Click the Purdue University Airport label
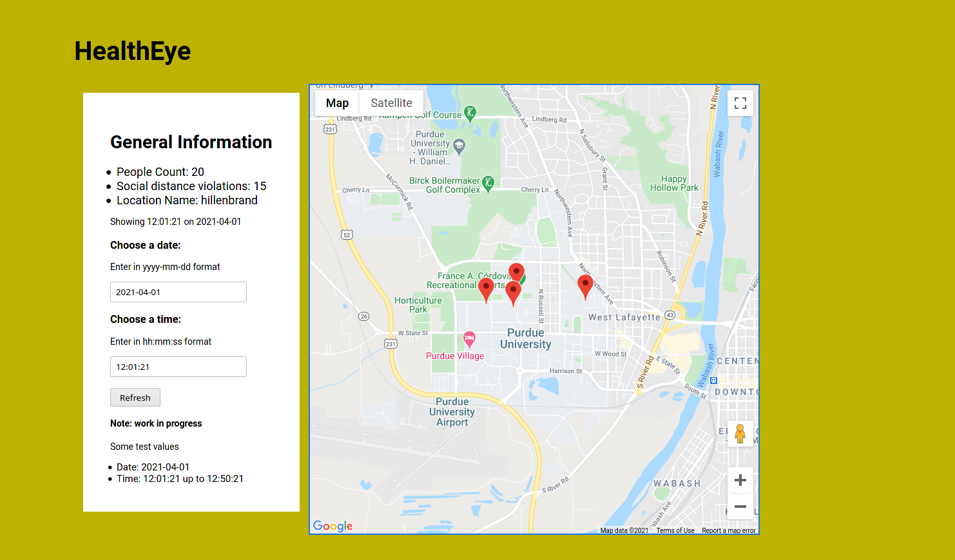This screenshot has width=955, height=560. coord(452,412)
